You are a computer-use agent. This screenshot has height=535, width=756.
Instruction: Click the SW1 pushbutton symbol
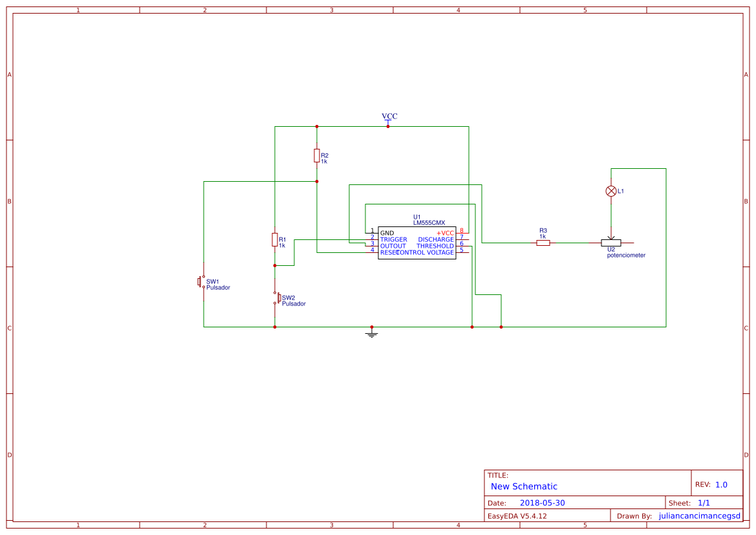coord(201,281)
